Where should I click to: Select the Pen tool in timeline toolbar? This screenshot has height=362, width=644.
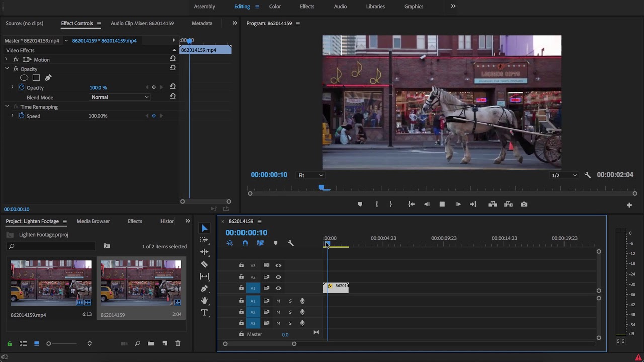[x=204, y=288]
